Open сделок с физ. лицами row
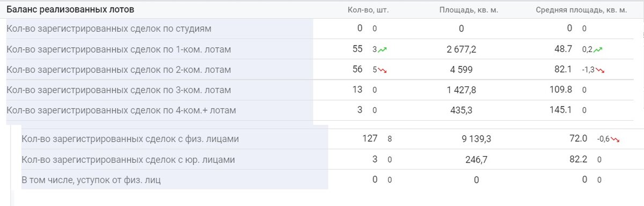The image size is (644, 206). click(x=327, y=139)
